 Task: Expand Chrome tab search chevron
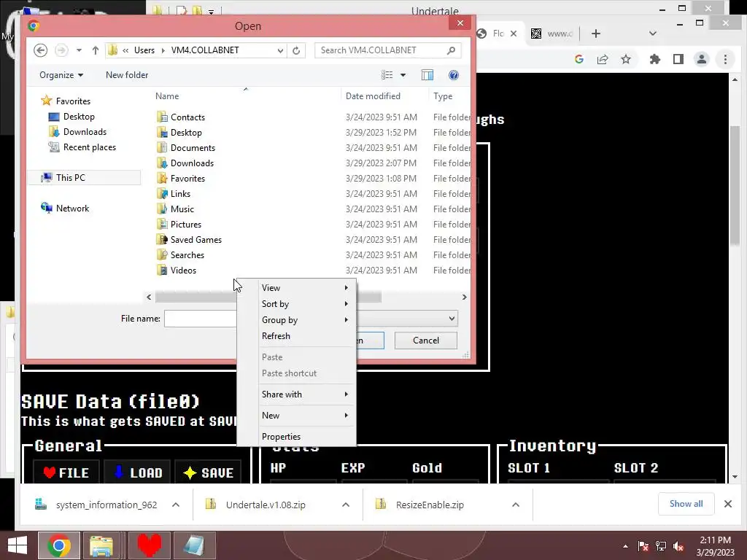pos(653,34)
